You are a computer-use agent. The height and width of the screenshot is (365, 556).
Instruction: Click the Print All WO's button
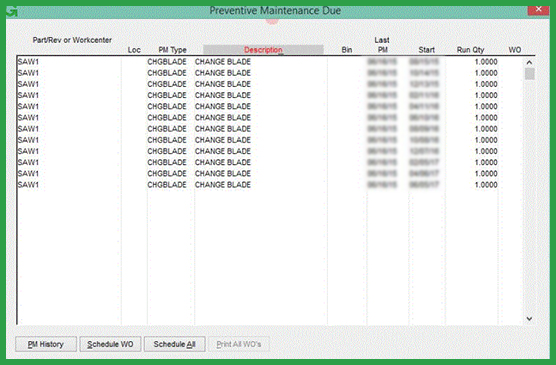(x=239, y=344)
